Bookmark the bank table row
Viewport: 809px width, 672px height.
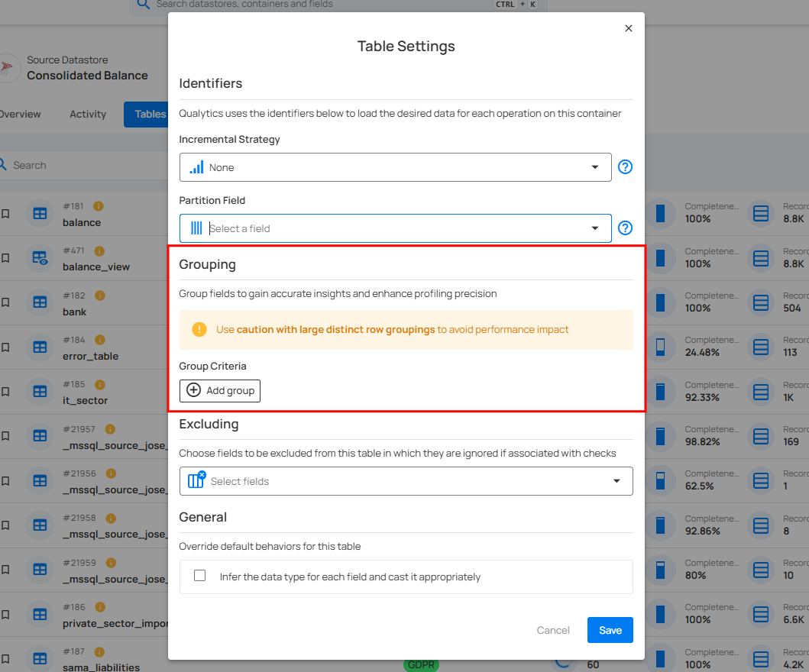5,302
